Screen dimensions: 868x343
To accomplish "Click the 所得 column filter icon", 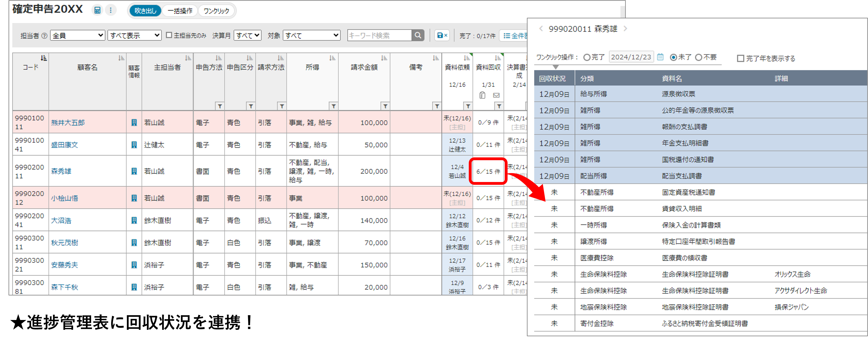I will click(333, 106).
